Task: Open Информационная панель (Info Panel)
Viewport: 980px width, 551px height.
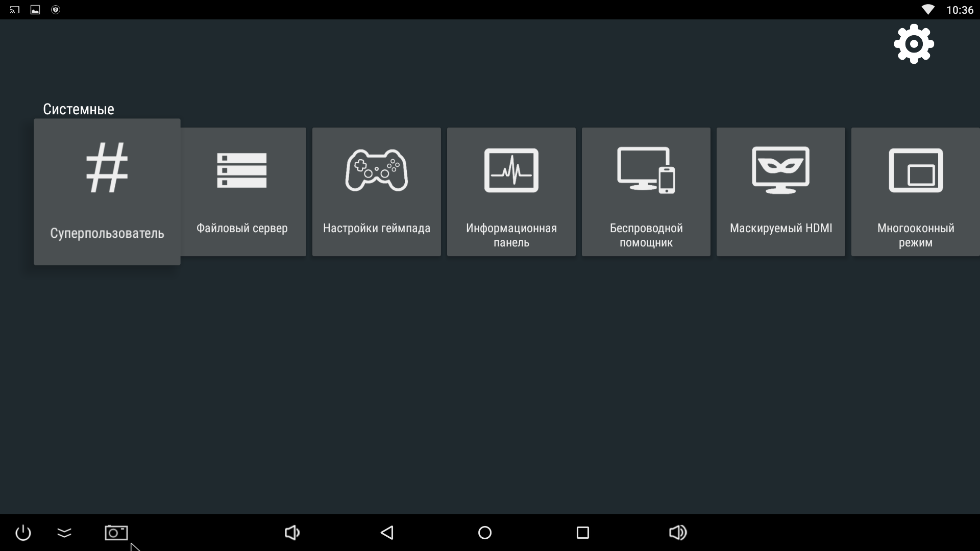Action: coord(511,190)
